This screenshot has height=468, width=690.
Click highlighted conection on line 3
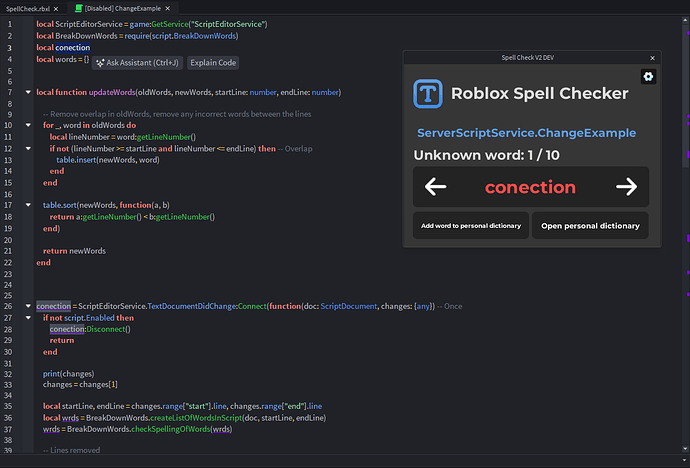[73, 48]
